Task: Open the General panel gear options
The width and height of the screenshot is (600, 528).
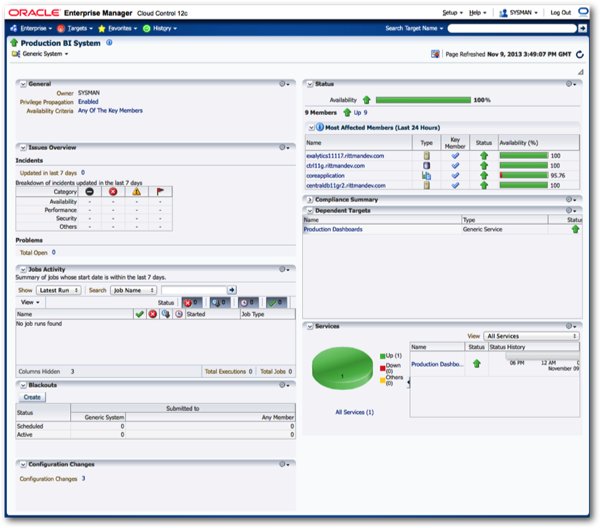Action: (284, 84)
